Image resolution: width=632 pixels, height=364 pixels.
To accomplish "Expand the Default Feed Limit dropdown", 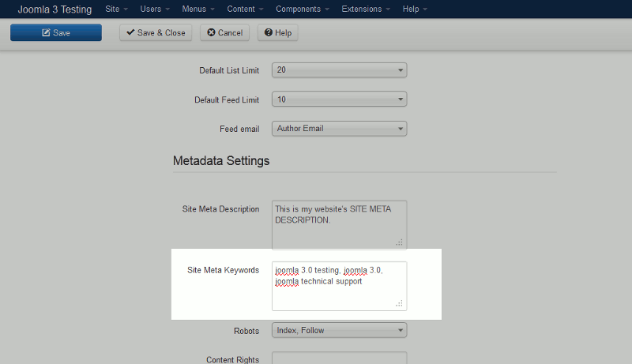I will tap(340, 99).
